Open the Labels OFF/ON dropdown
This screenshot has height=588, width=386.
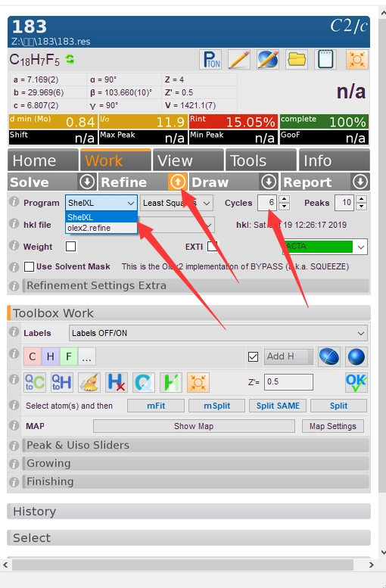click(x=218, y=333)
